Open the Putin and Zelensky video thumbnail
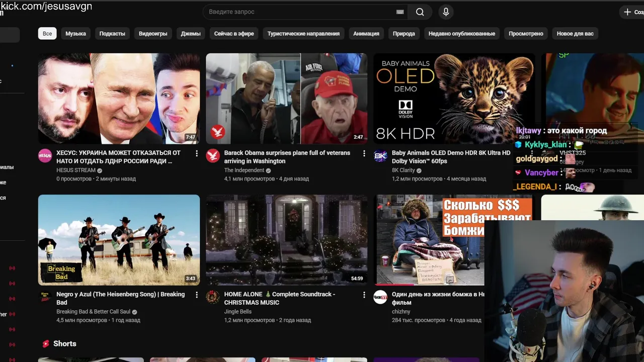Image resolution: width=644 pixels, height=362 pixels. (x=119, y=99)
